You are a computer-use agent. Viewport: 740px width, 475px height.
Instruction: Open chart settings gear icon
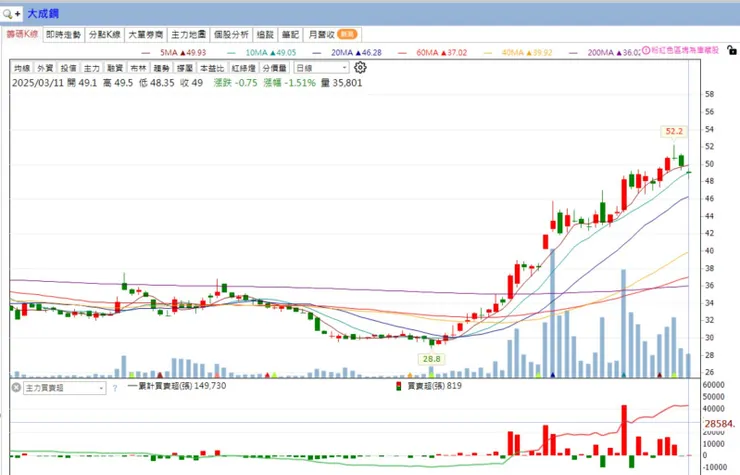[x=360, y=68]
